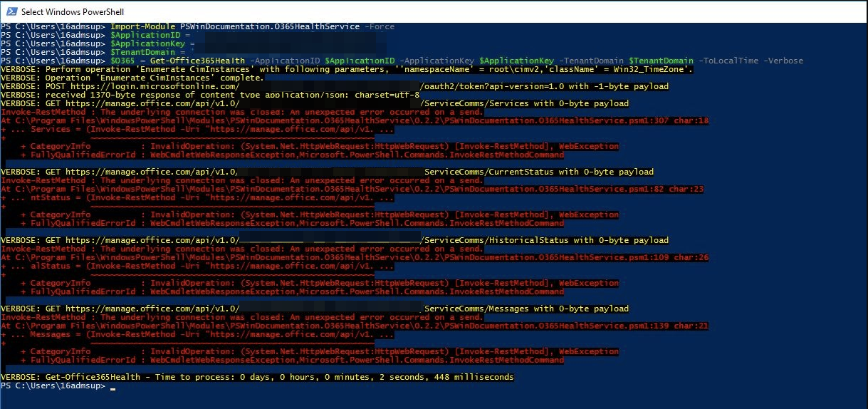Click the error line referencing psm1:139 char:21
This screenshot has height=409, width=868.
coord(355,326)
